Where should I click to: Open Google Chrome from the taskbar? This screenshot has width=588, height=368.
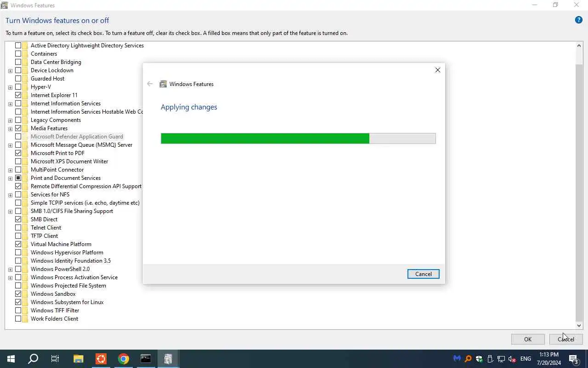(x=123, y=359)
